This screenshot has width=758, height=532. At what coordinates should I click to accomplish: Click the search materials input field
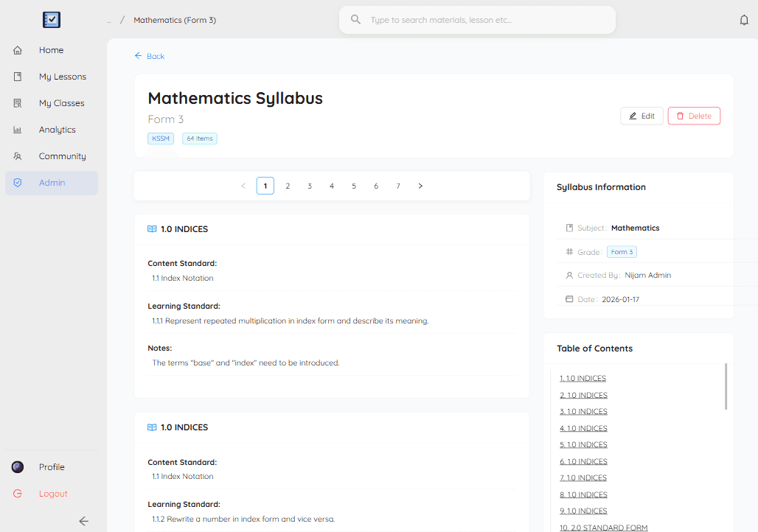pos(477,20)
